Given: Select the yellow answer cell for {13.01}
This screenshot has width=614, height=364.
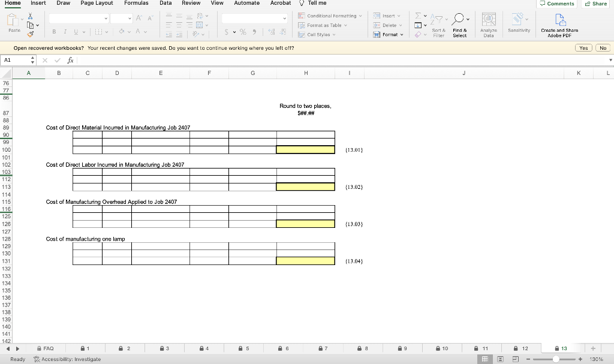Looking at the screenshot, I should pos(305,150).
